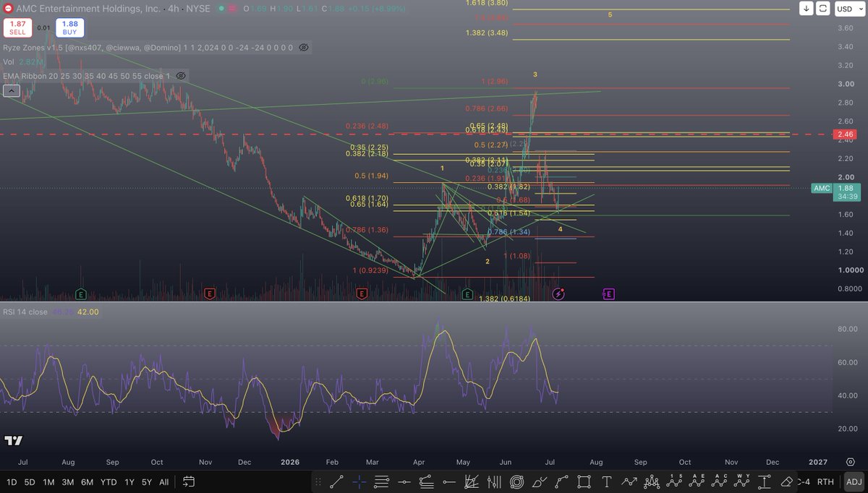This screenshot has height=493, width=868.
Task: Switch range to 1Y
Action: click(129, 481)
